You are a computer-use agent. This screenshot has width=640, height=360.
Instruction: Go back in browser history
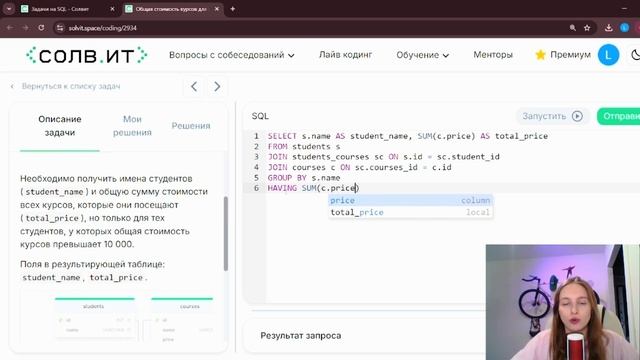point(10,28)
